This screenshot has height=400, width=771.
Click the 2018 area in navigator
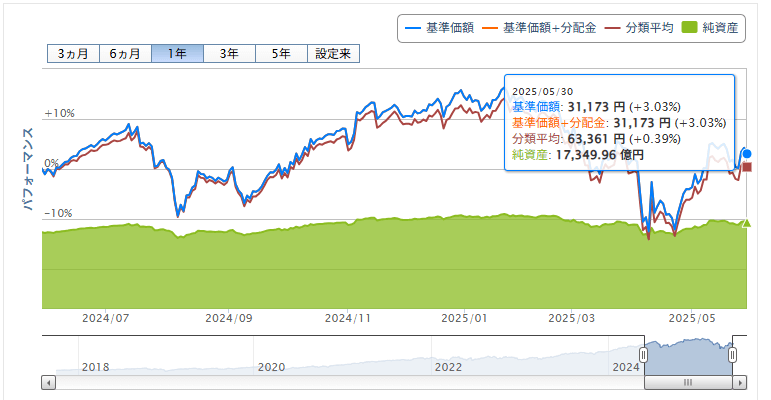click(96, 366)
